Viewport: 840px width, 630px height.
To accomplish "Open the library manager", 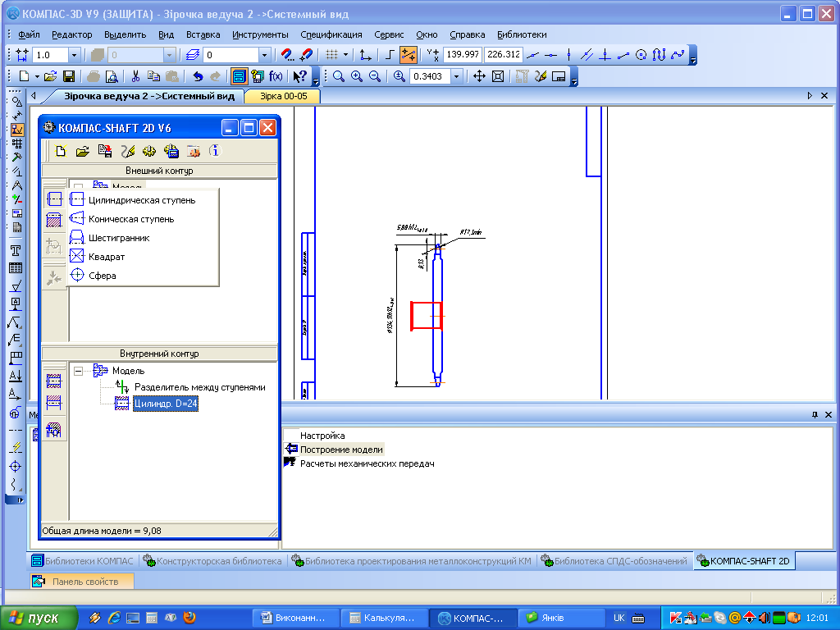I will [239, 76].
